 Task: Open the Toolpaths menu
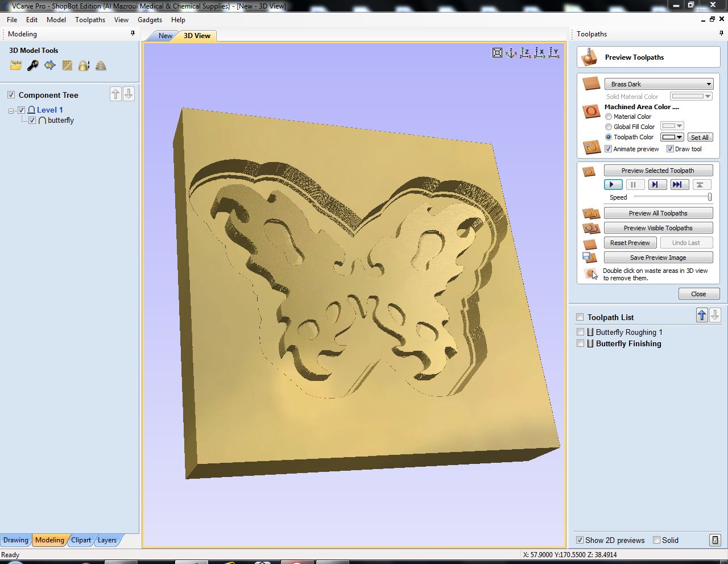(90, 19)
